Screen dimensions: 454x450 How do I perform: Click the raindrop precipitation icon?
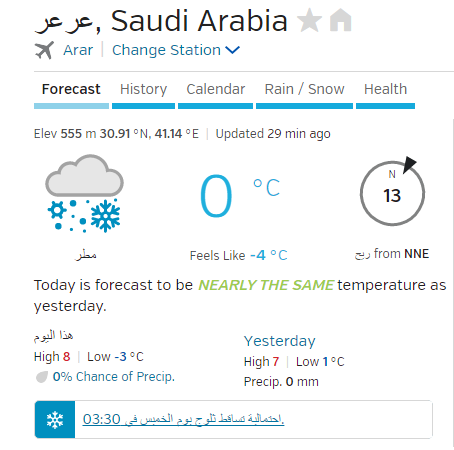click(x=42, y=377)
